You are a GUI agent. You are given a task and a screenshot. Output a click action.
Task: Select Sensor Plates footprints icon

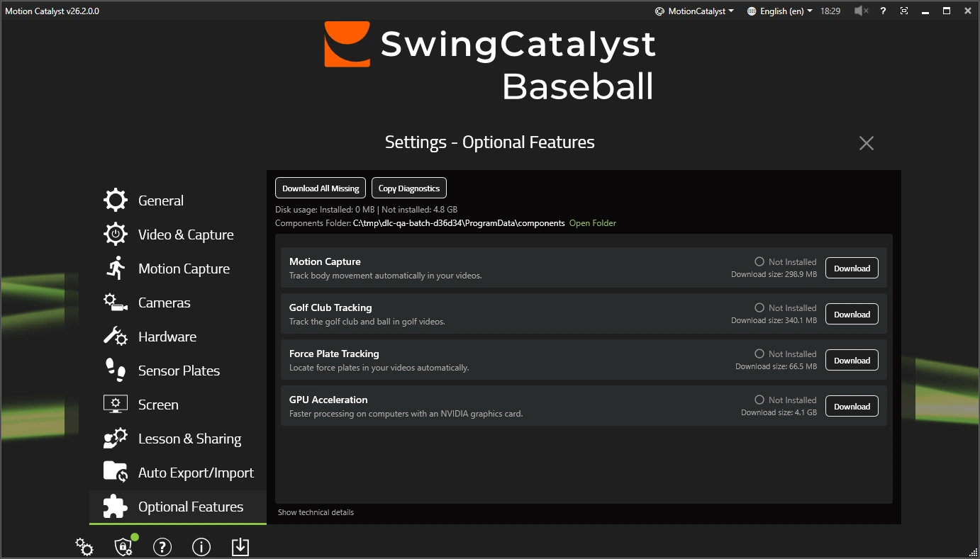click(x=116, y=371)
